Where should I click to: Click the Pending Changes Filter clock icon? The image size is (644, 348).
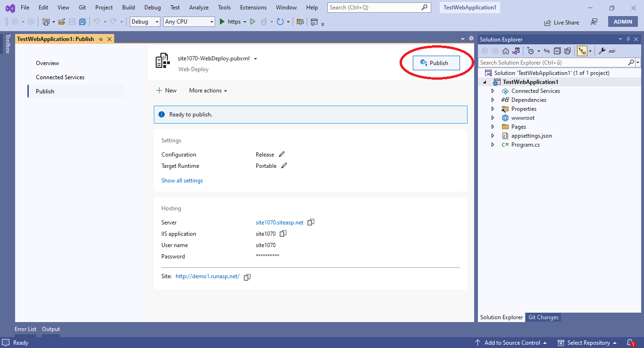pos(530,51)
